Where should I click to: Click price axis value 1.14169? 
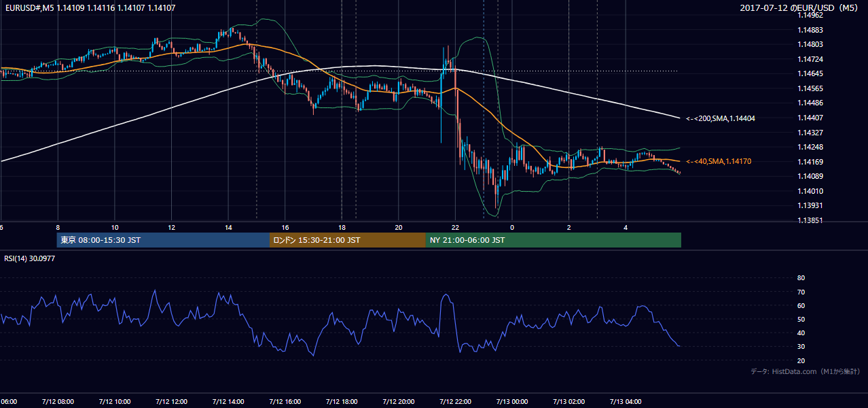coord(810,162)
